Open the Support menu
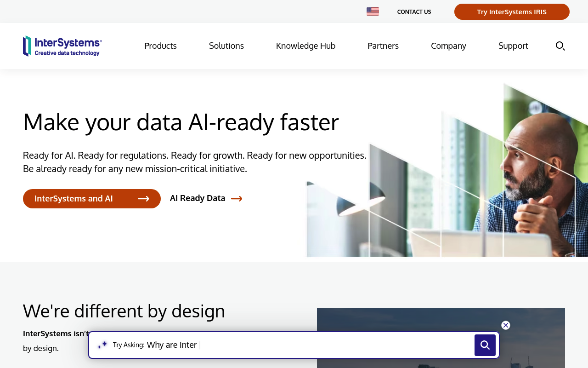Image resolution: width=588 pixels, height=368 pixels. click(513, 46)
